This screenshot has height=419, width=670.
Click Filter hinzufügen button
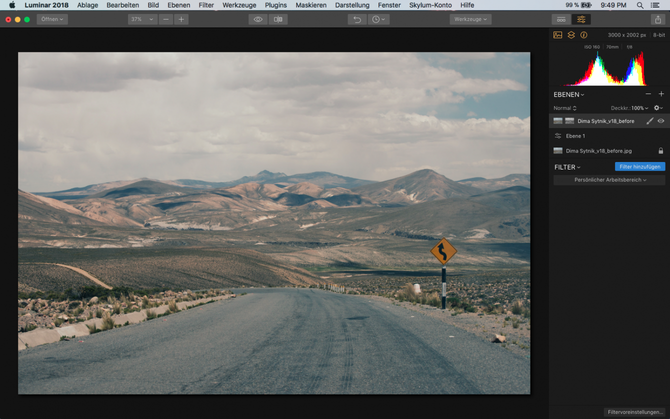pos(640,167)
